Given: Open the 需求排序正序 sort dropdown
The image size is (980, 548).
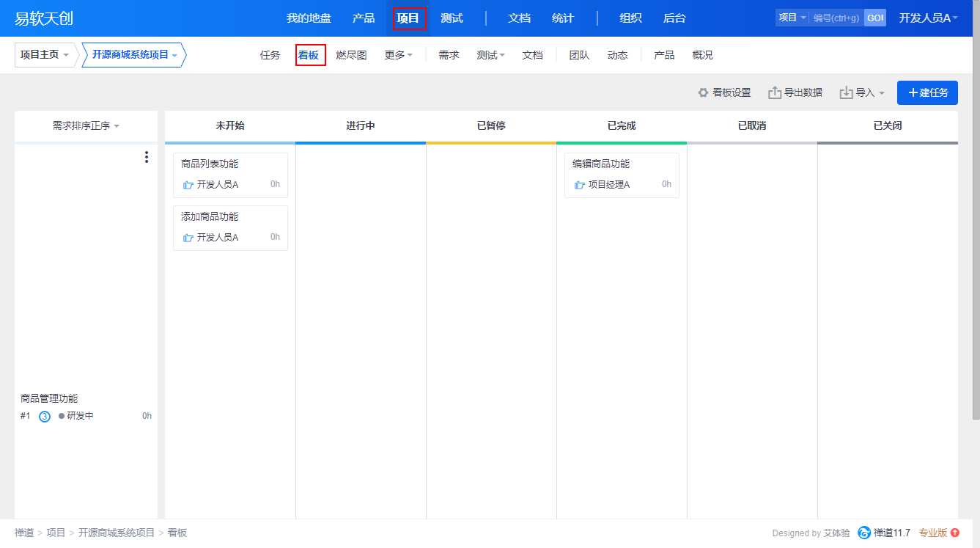Looking at the screenshot, I should coord(86,125).
